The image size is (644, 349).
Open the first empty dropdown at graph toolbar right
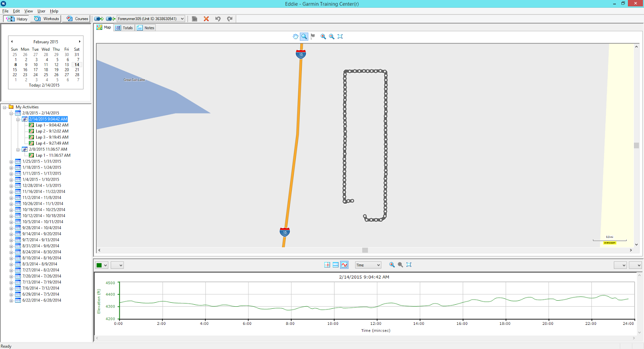(620, 265)
